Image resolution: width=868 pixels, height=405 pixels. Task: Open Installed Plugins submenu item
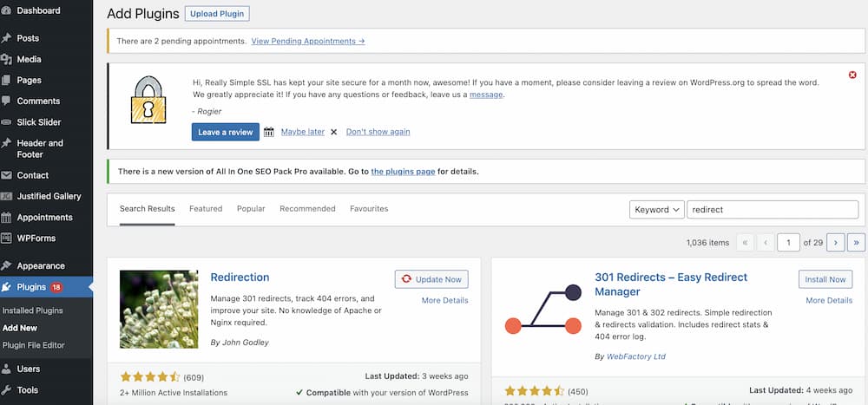[33, 310]
